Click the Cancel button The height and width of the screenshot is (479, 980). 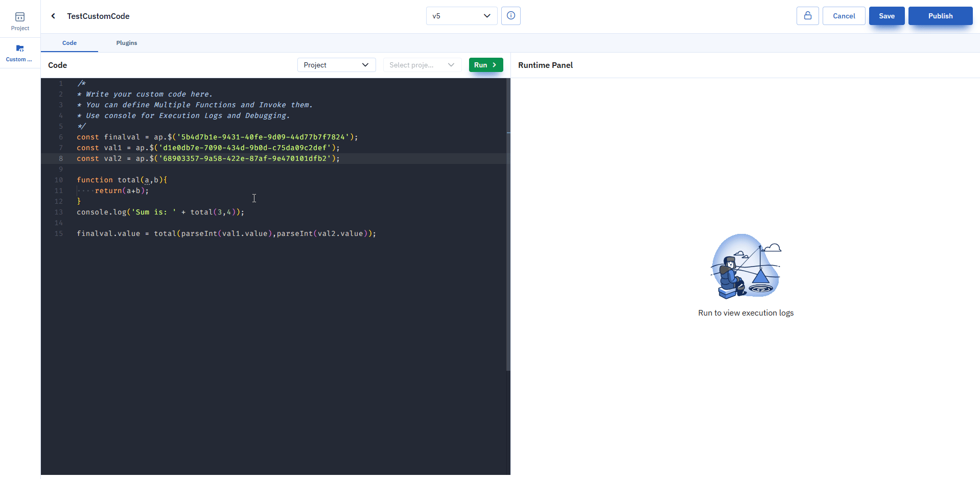pos(844,16)
